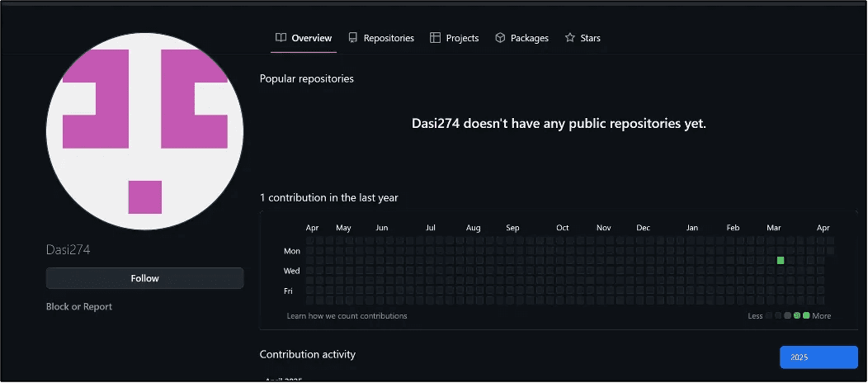Click the Block or Report link
Screen dimensions: 868x383
coord(79,306)
